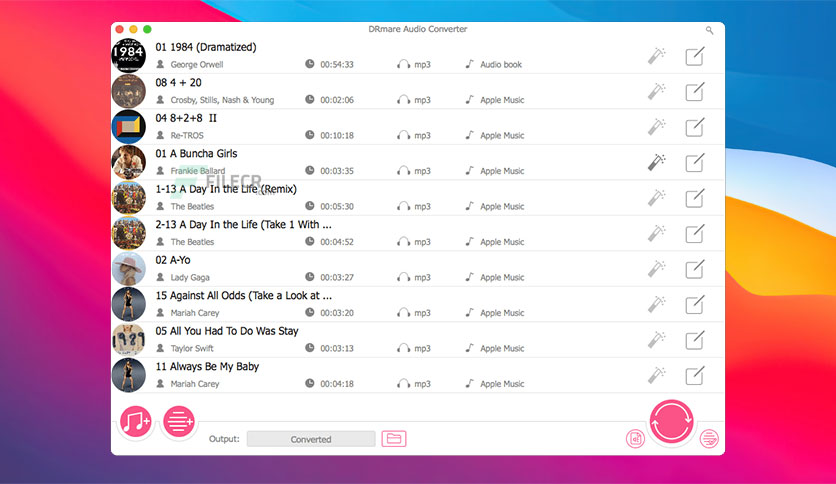836x484 pixels.
Task: Click effects wand for 01 A Buncha Girls
Action: pyautogui.click(x=657, y=163)
